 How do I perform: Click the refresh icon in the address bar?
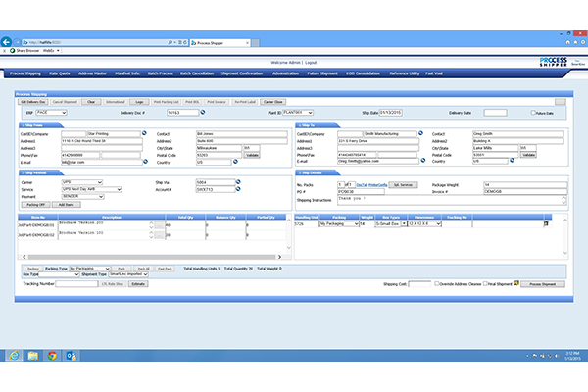[x=185, y=42]
